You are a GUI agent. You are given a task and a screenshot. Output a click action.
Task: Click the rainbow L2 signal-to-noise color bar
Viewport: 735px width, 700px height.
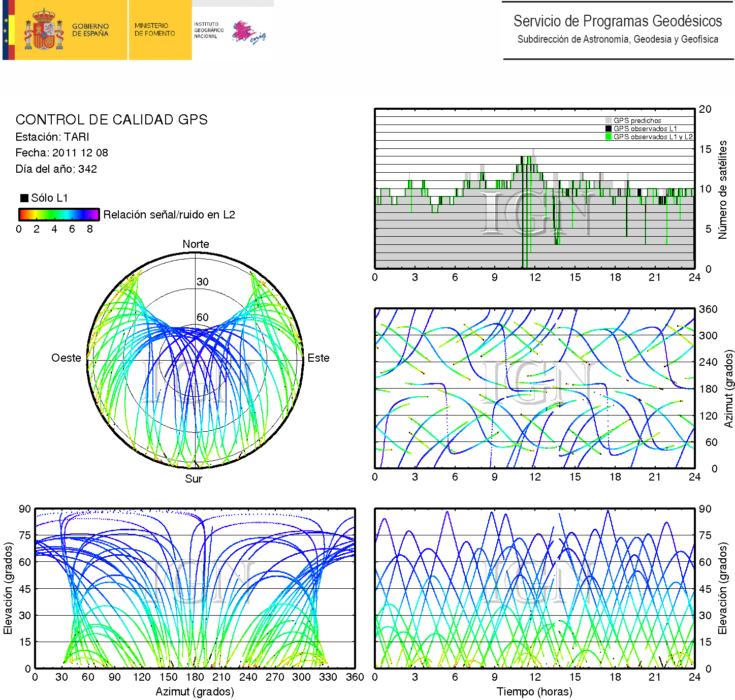pos(58,214)
